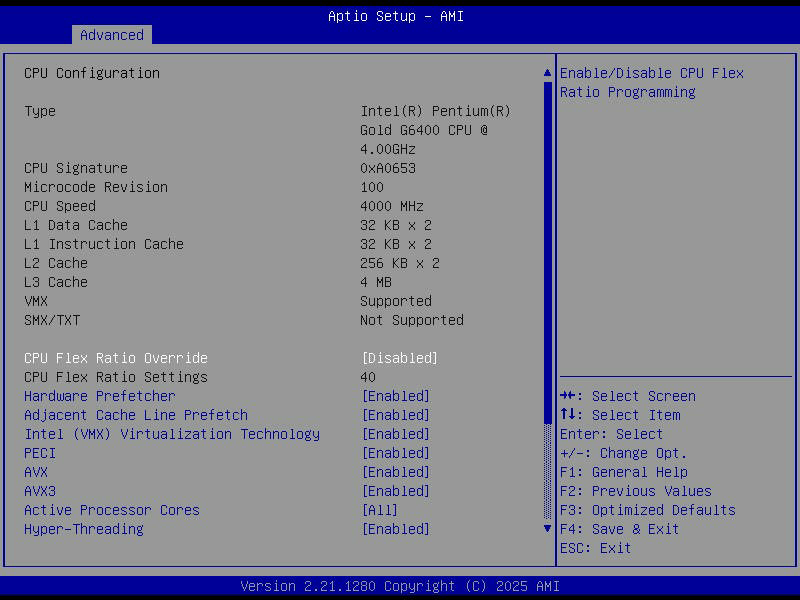Toggle Adjacent Cache Line Prefetch value
This screenshot has height=600, width=800.
click(x=395, y=415)
